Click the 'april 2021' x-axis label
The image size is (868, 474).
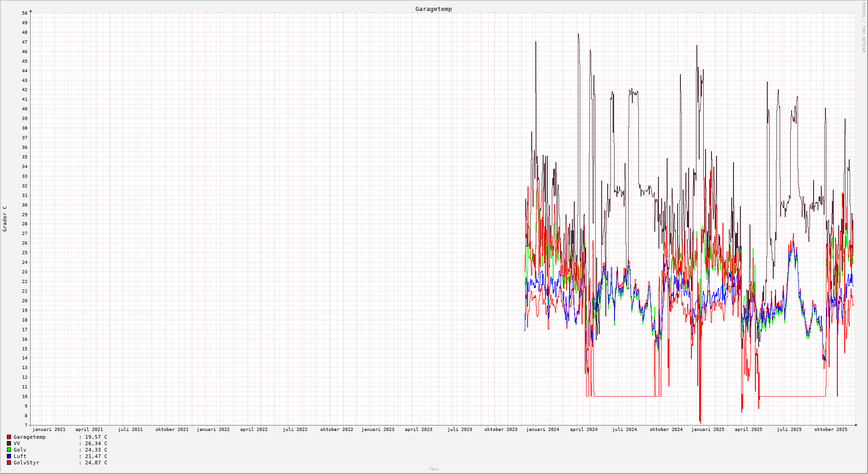point(89,430)
